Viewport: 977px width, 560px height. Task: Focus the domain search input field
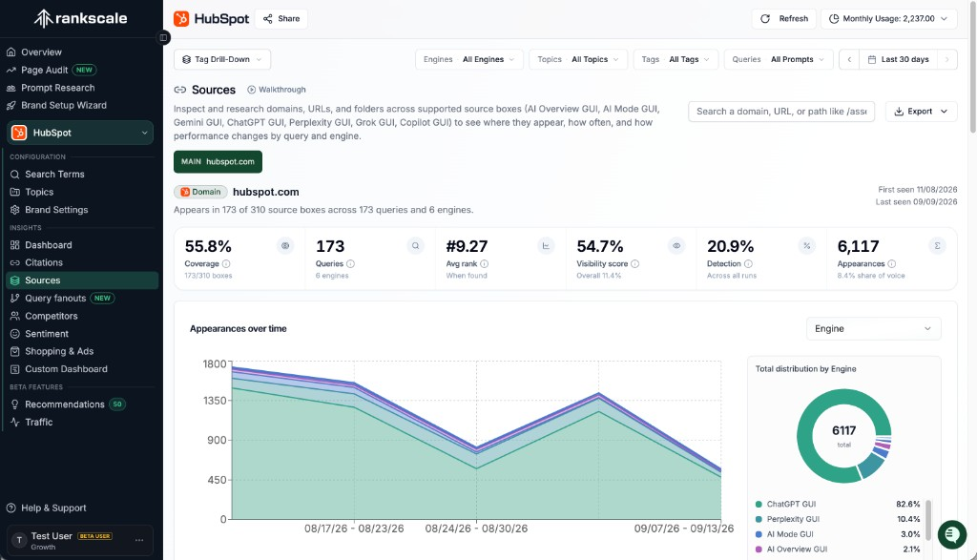(781, 112)
